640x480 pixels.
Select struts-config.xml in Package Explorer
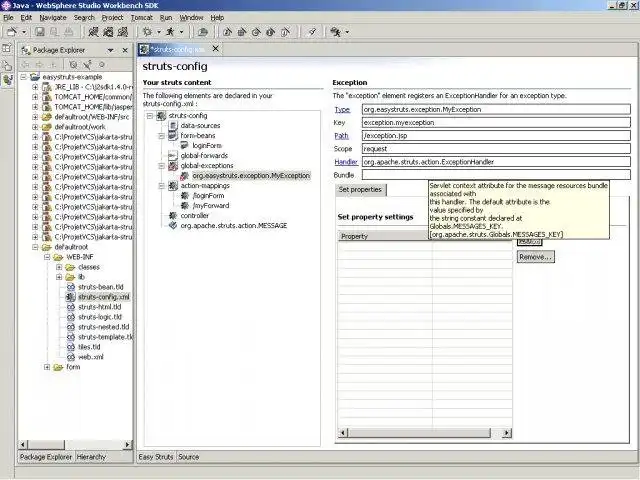click(104, 297)
